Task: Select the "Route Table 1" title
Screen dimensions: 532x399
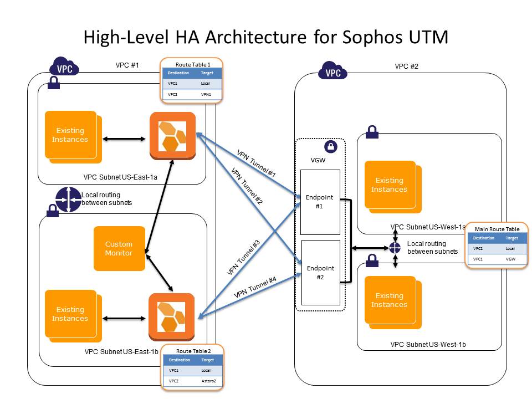Action: point(193,64)
